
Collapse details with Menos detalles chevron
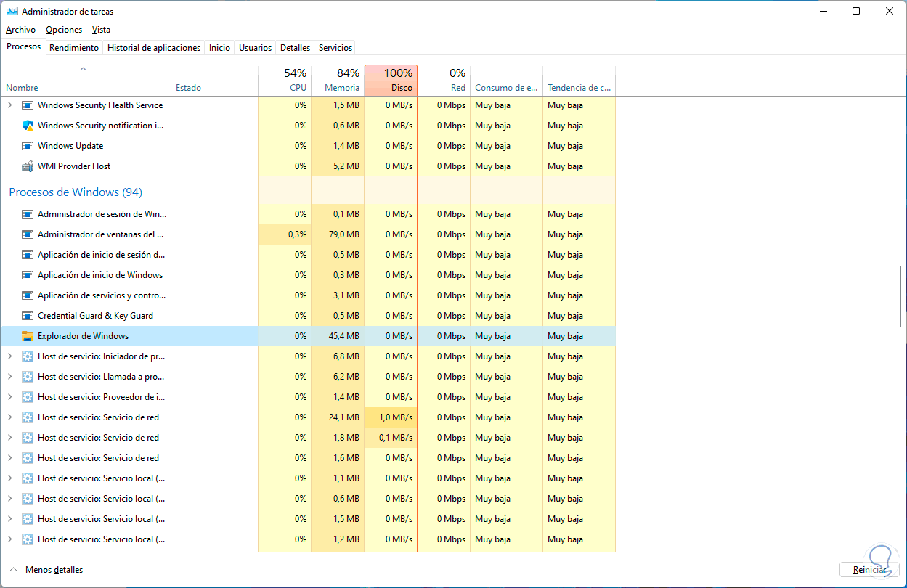pos(14,570)
